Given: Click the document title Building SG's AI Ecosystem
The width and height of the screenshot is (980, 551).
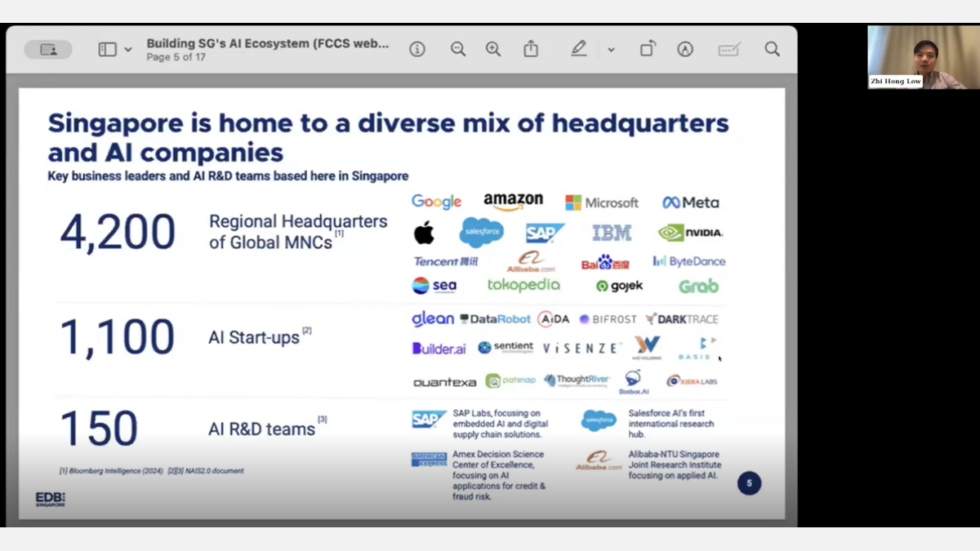Looking at the screenshot, I should pos(268,44).
